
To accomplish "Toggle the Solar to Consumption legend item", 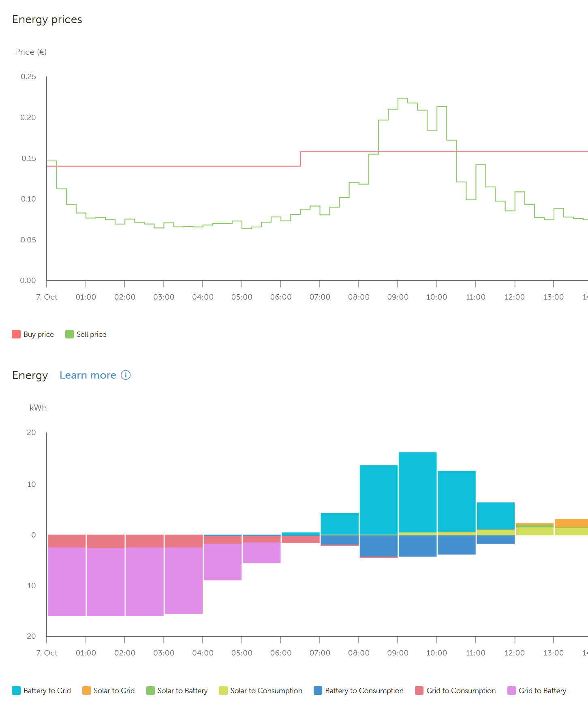I will (x=261, y=690).
